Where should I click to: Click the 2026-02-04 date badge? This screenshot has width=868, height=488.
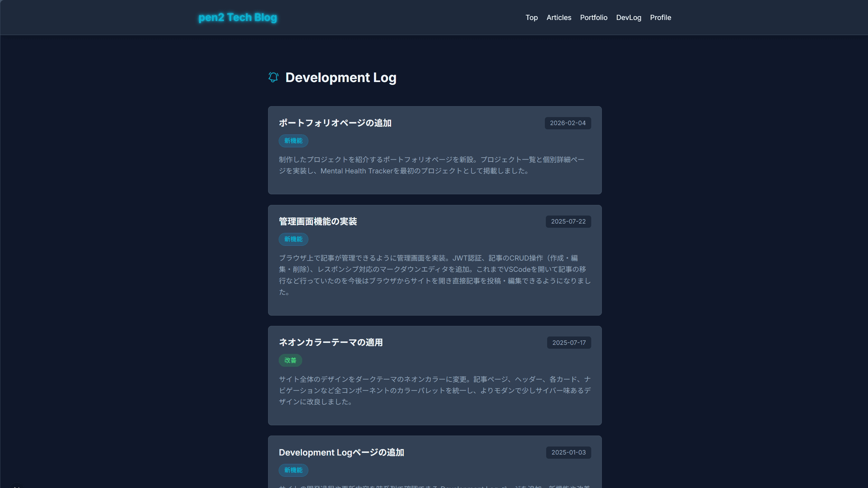[567, 123]
